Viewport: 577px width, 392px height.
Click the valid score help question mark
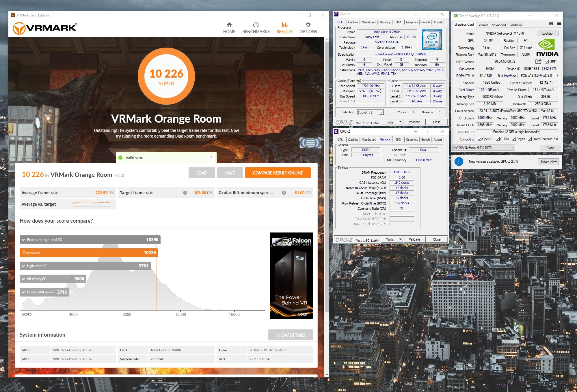point(211,157)
